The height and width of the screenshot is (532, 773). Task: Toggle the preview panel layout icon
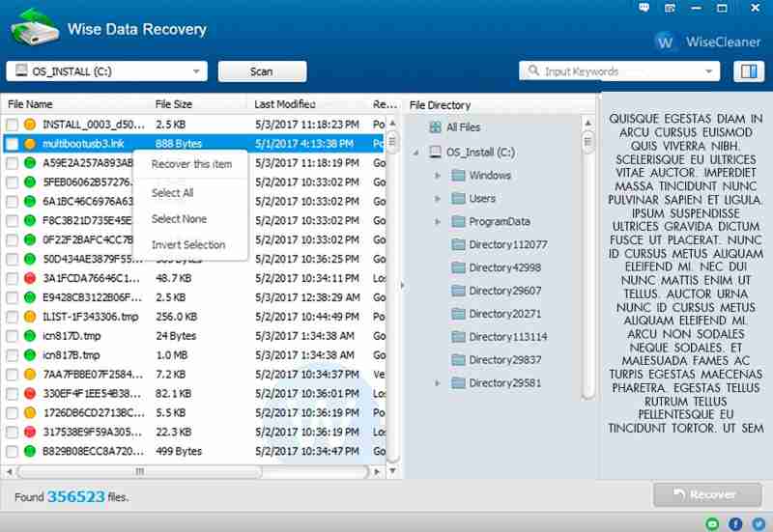click(x=749, y=71)
